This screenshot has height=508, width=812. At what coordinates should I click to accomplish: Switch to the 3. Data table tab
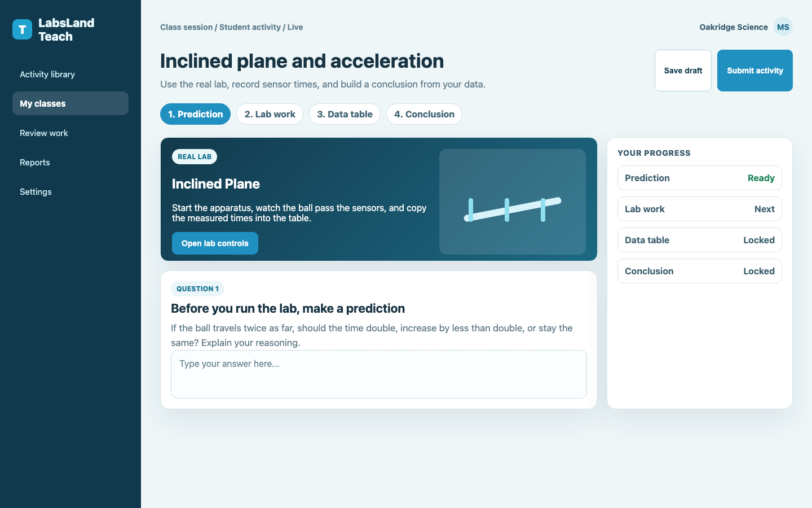(x=345, y=114)
